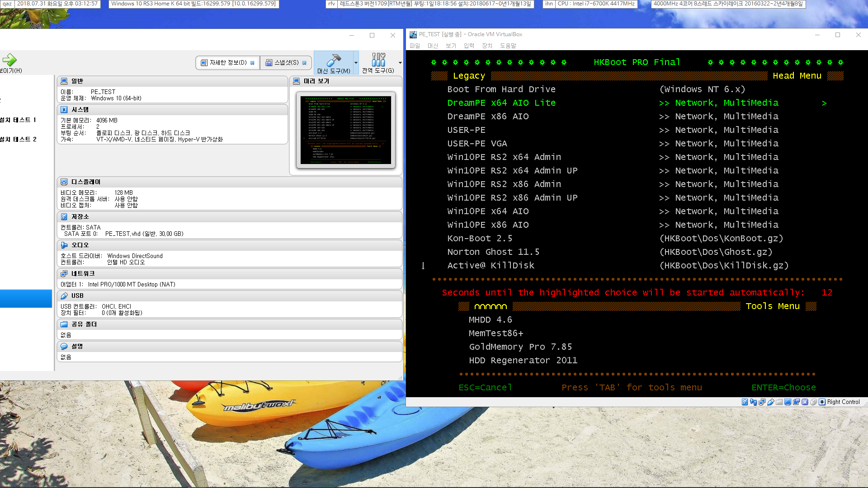Click the 시스템 System section chip icon

[x=64, y=109]
